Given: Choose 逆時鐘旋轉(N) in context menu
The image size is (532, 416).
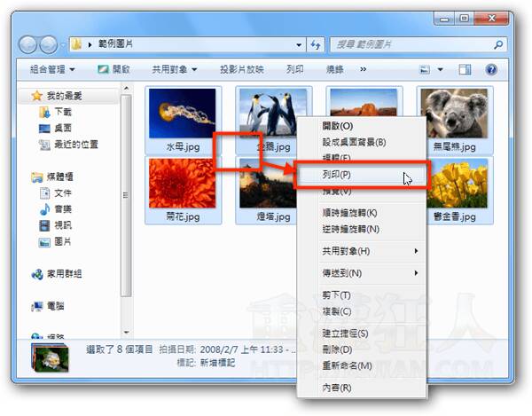Looking at the screenshot, I should click(362, 230).
